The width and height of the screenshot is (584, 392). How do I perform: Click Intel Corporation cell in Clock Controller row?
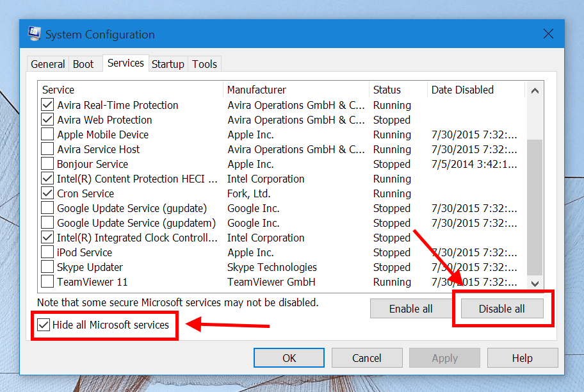pos(266,238)
